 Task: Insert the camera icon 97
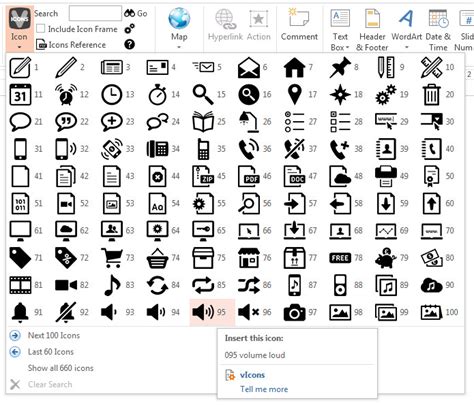[x=295, y=312]
